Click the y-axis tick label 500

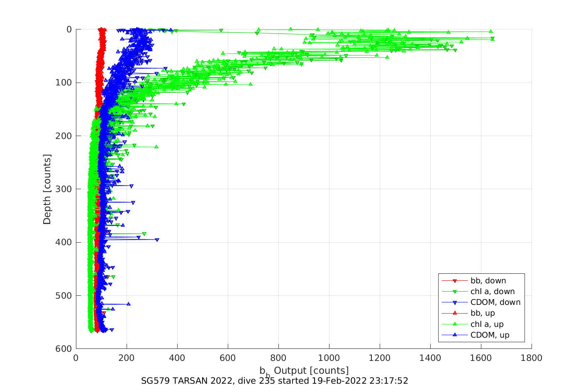tap(64, 296)
